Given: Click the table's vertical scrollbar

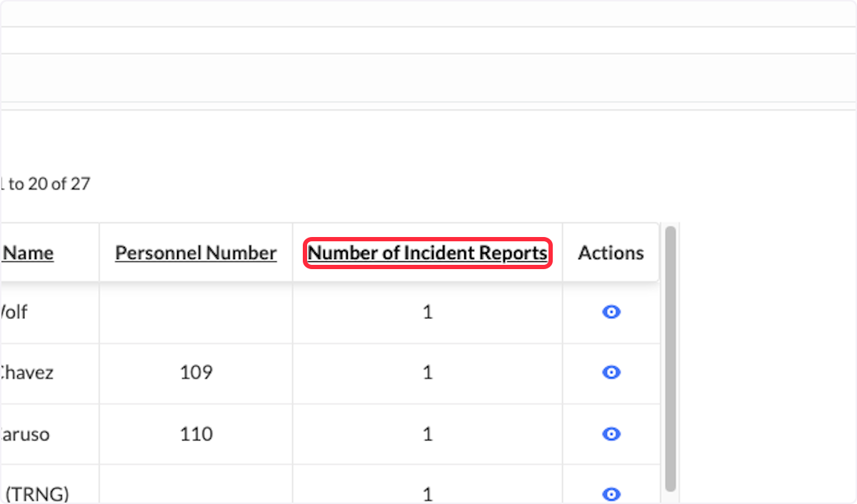Looking at the screenshot, I should coord(670,358).
